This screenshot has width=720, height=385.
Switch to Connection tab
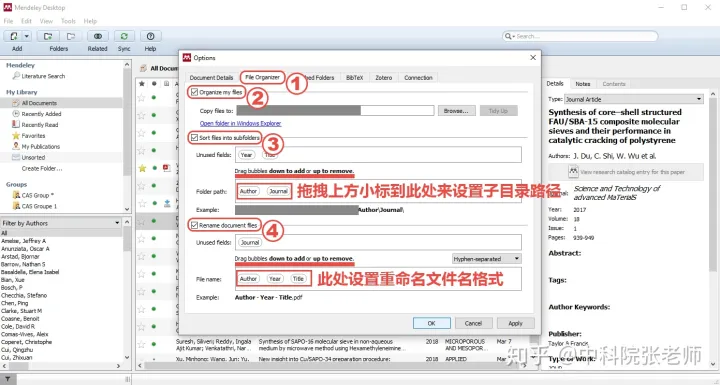click(418, 78)
